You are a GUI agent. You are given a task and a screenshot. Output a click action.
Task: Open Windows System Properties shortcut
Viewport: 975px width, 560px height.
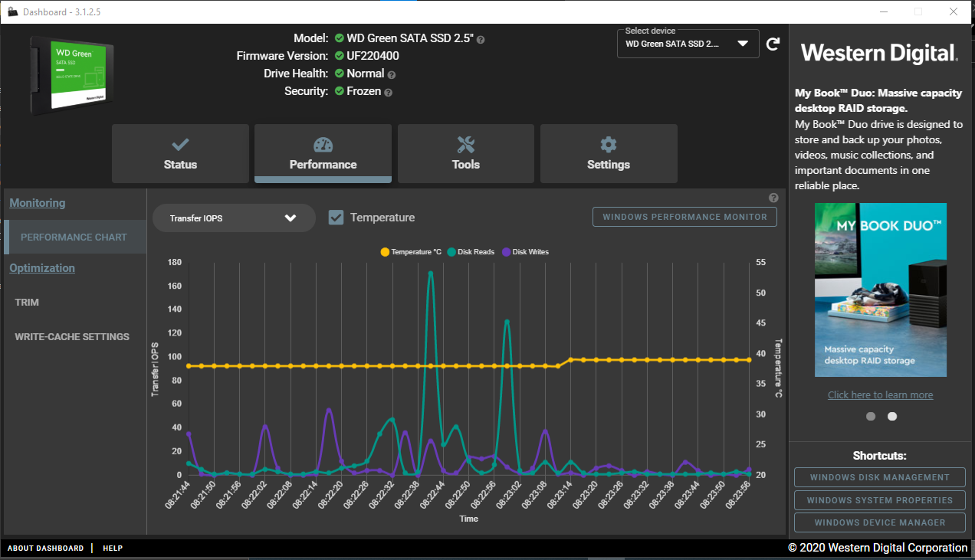tap(879, 500)
